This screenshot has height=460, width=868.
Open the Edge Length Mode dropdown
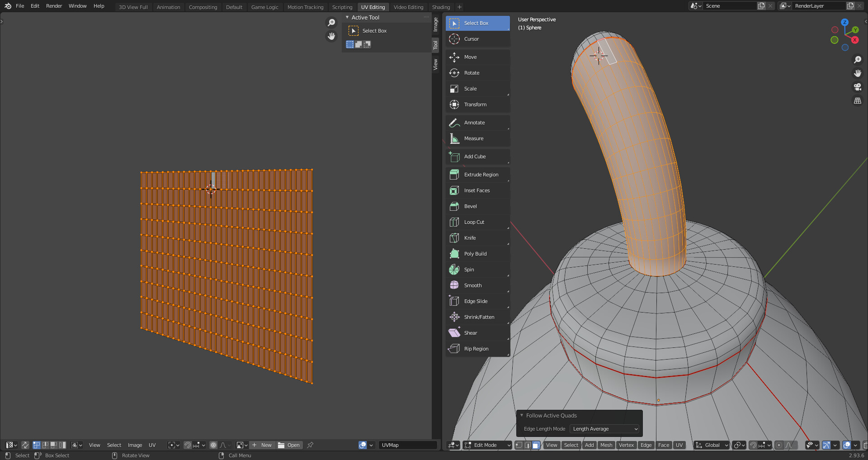[x=605, y=429]
